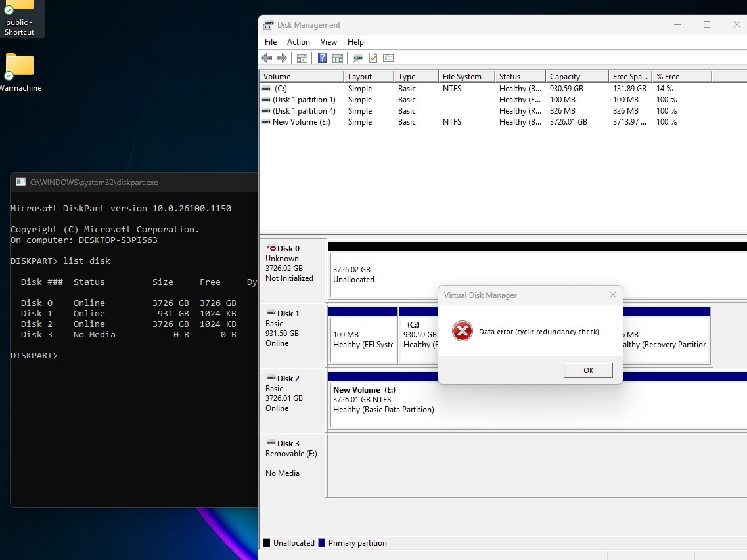
Task: Open the File menu
Action: (x=271, y=42)
